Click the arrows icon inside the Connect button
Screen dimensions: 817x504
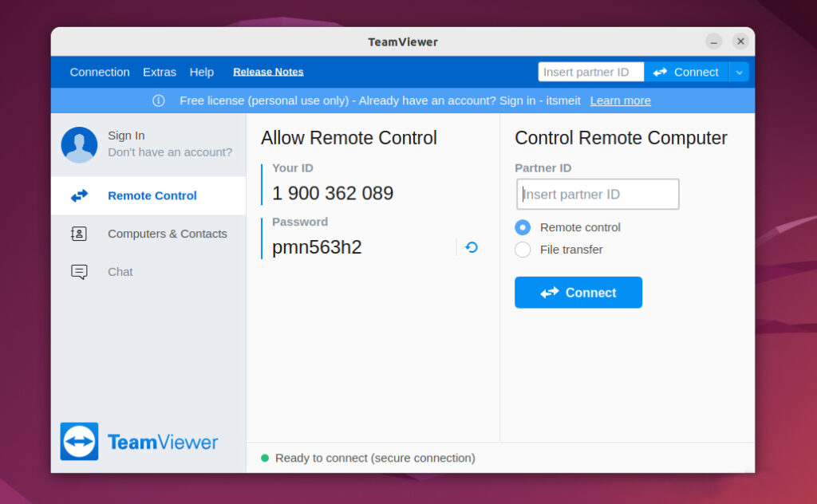(x=551, y=292)
